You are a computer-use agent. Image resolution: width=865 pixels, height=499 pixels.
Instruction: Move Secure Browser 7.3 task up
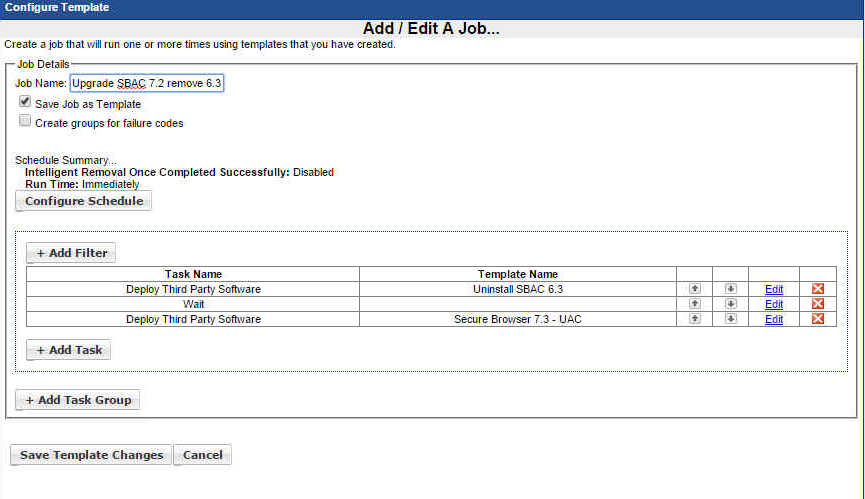pos(695,319)
